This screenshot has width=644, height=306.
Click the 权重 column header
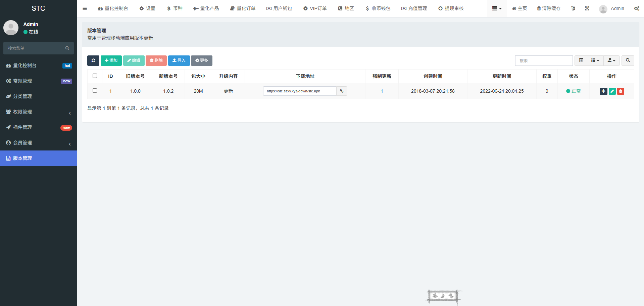click(547, 76)
